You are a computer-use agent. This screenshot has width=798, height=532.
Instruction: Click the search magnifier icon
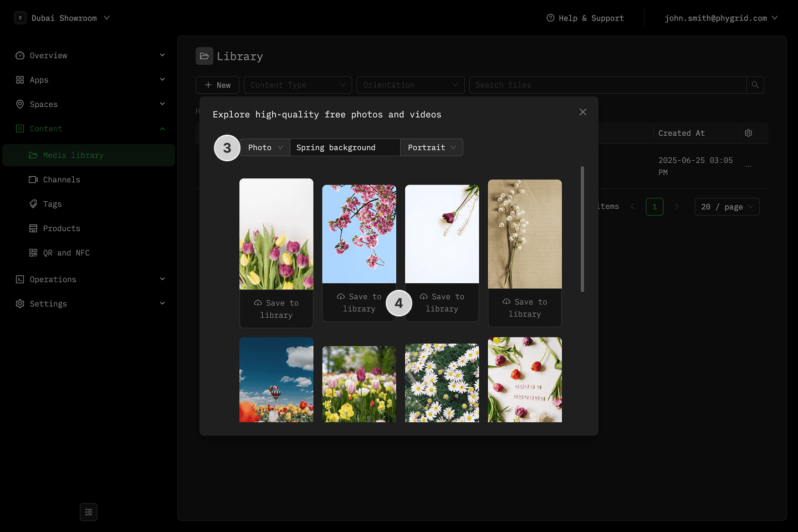click(x=755, y=85)
